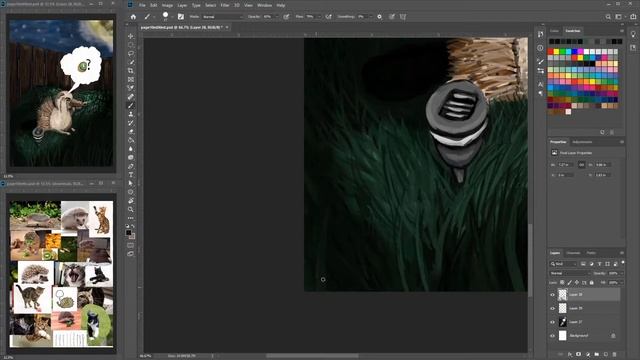Open the layer blend mode dropdown
The width and height of the screenshot is (640, 360).
point(570,273)
